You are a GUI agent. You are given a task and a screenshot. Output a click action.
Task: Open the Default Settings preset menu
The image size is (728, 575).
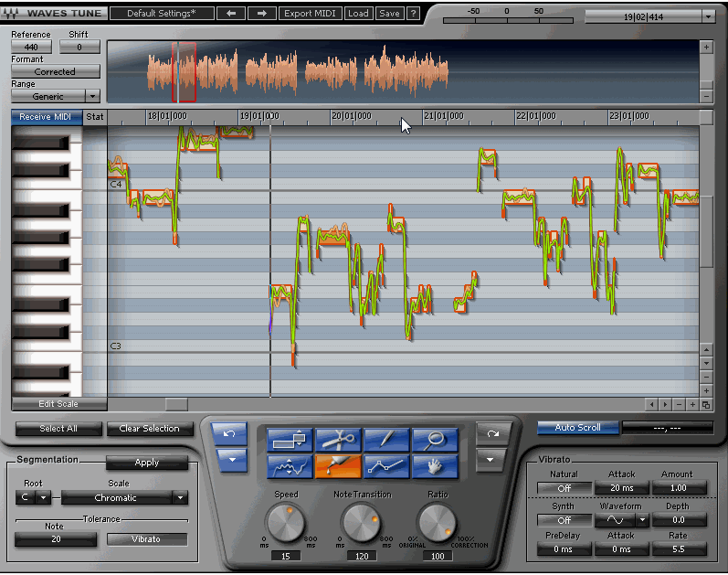tap(162, 14)
